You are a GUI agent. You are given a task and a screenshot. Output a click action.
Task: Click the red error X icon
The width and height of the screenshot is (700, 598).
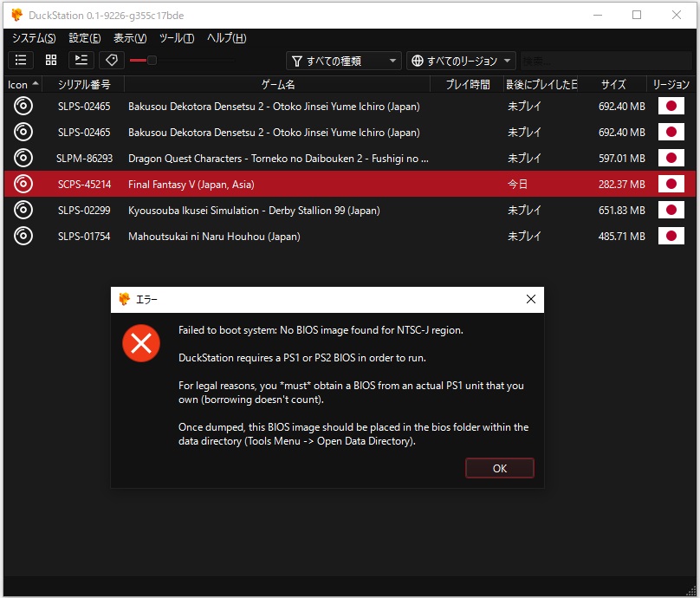pos(141,343)
